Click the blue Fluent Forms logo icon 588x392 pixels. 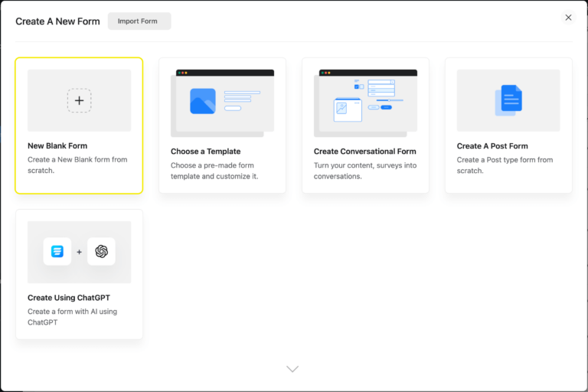pos(57,251)
